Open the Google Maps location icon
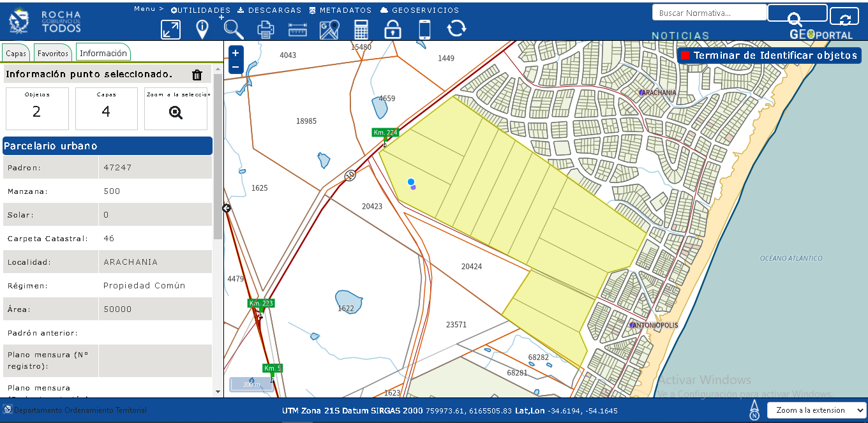Image resolution: width=868 pixels, height=423 pixels. click(x=329, y=29)
